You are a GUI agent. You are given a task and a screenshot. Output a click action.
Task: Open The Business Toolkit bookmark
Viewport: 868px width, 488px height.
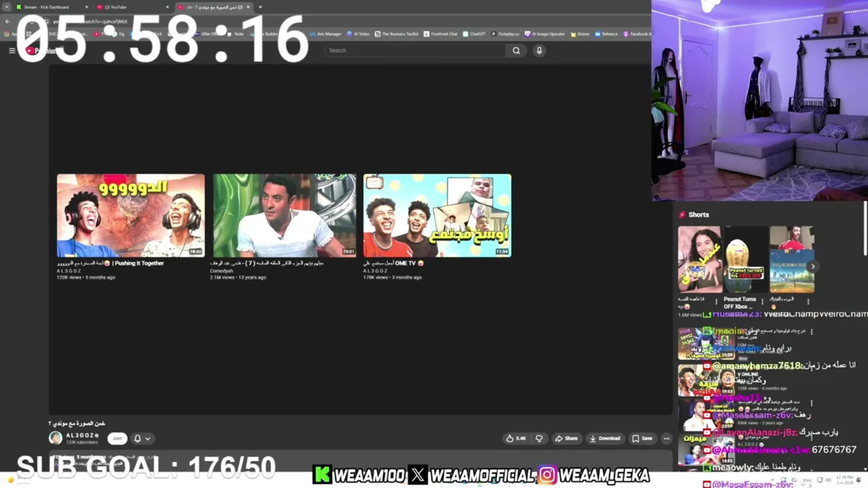(x=397, y=34)
